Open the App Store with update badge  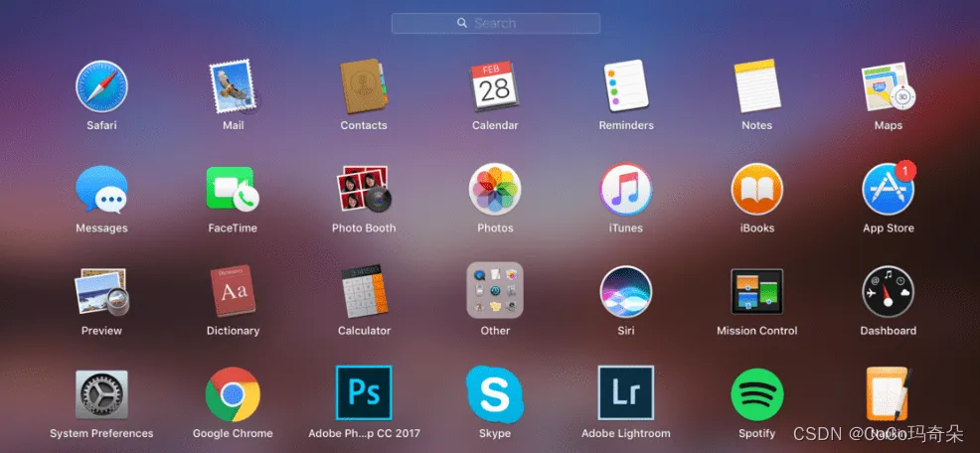click(889, 190)
